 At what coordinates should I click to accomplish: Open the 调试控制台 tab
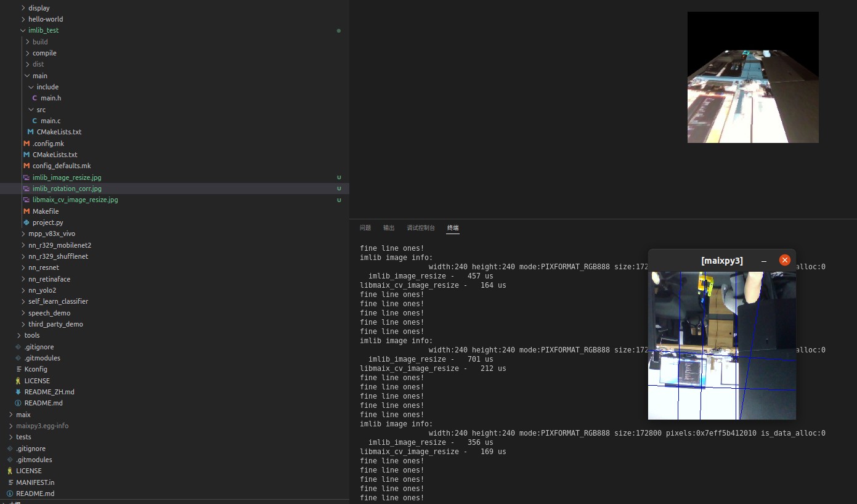click(421, 228)
